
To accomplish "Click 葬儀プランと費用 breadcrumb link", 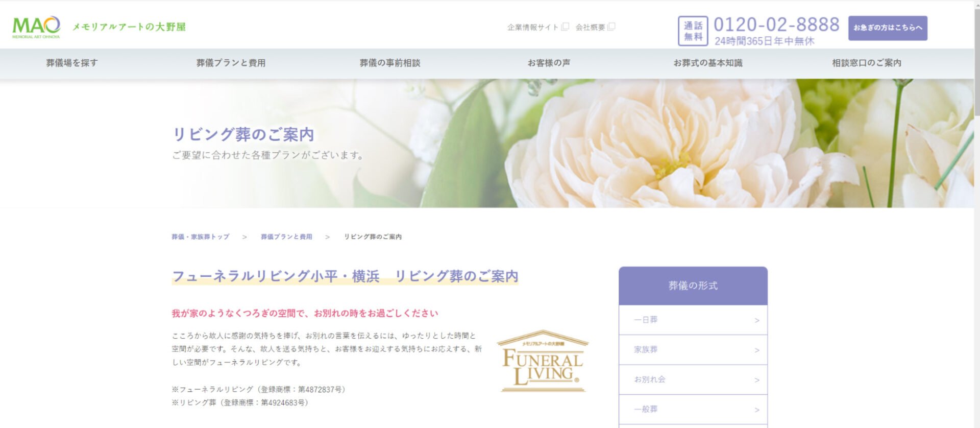I will [286, 237].
